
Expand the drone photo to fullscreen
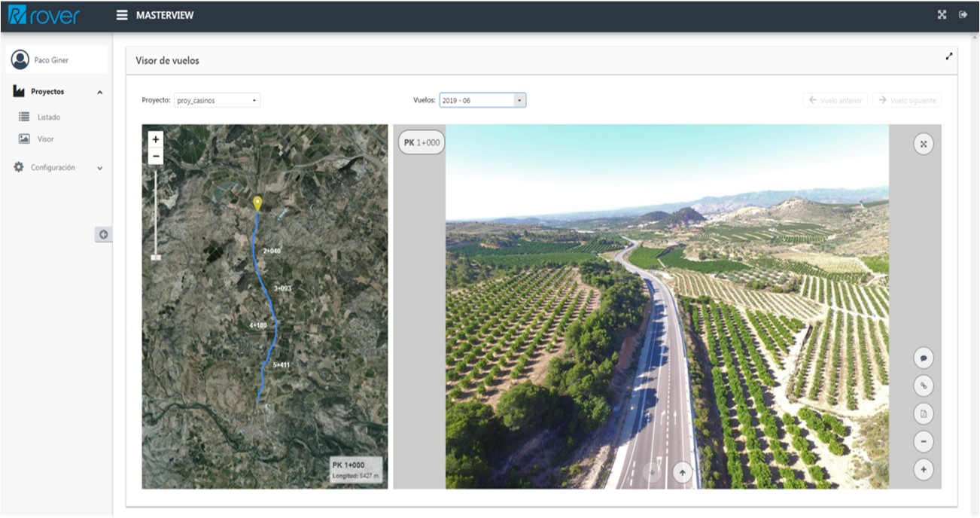(924, 144)
